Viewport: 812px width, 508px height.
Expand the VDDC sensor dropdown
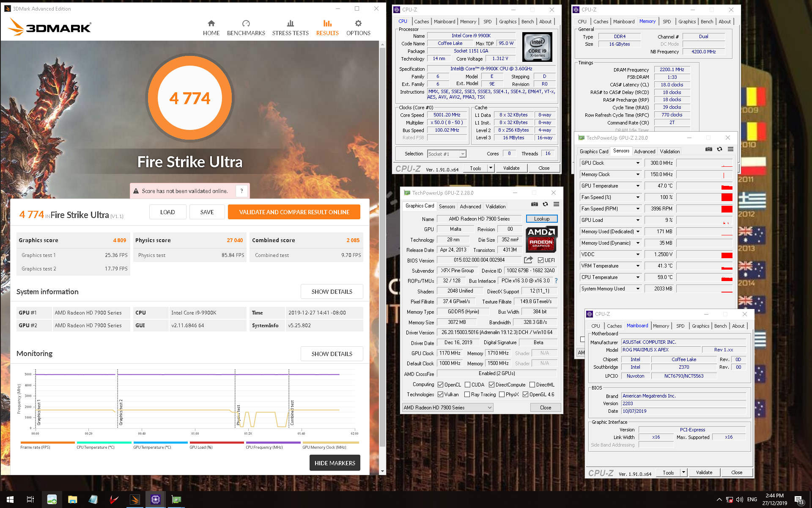[x=638, y=254]
